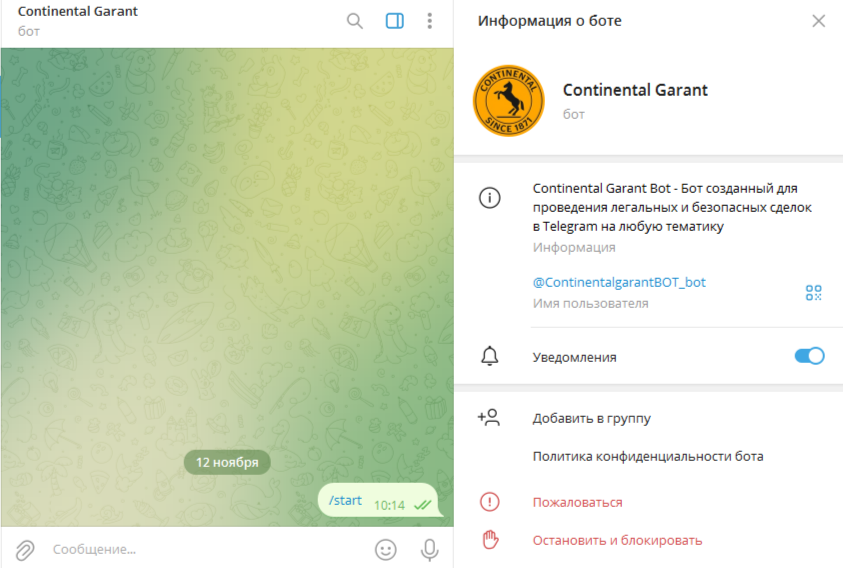Click the paperclip attach file icon
This screenshot has height=568, width=843.
tap(25, 549)
